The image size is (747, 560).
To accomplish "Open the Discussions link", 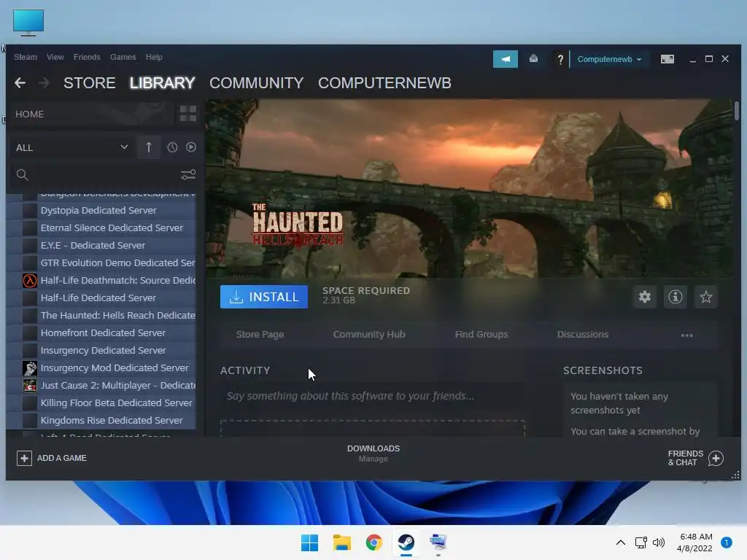I will (583, 334).
